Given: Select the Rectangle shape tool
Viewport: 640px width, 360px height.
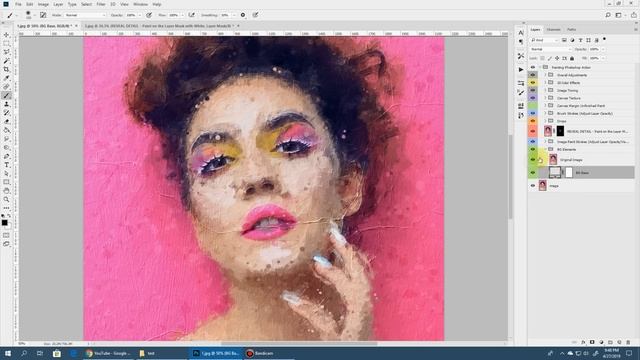Looking at the screenshot, I should pos(6,182).
